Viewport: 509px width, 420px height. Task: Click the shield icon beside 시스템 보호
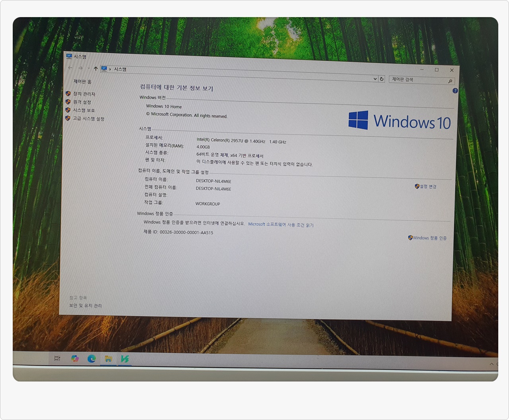tap(68, 110)
